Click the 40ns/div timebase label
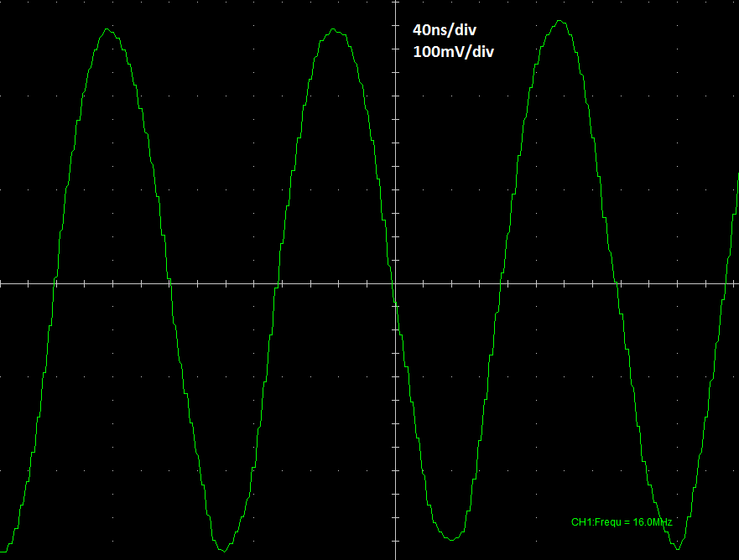739x560 pixels. point(445,30)
